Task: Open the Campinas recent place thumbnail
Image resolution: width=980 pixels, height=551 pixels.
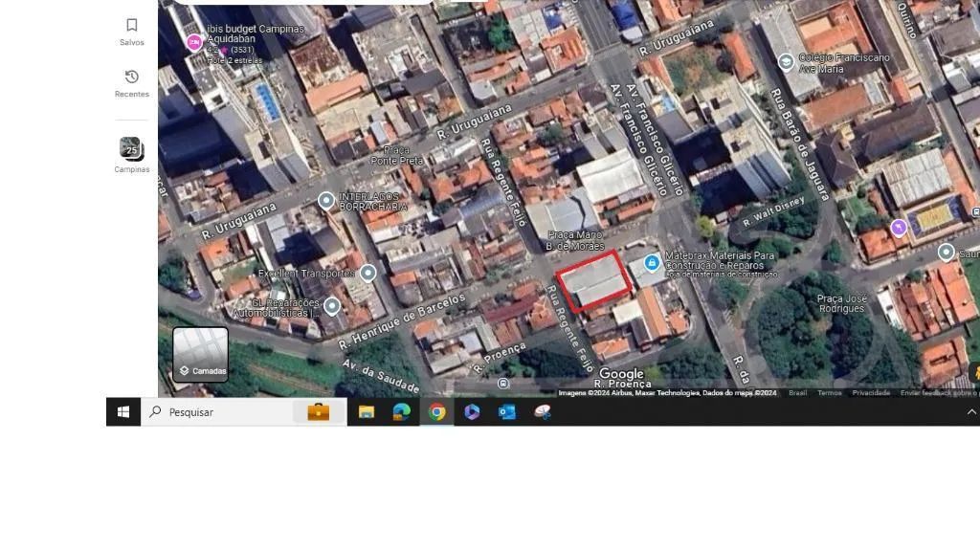Action: [131, 155]
